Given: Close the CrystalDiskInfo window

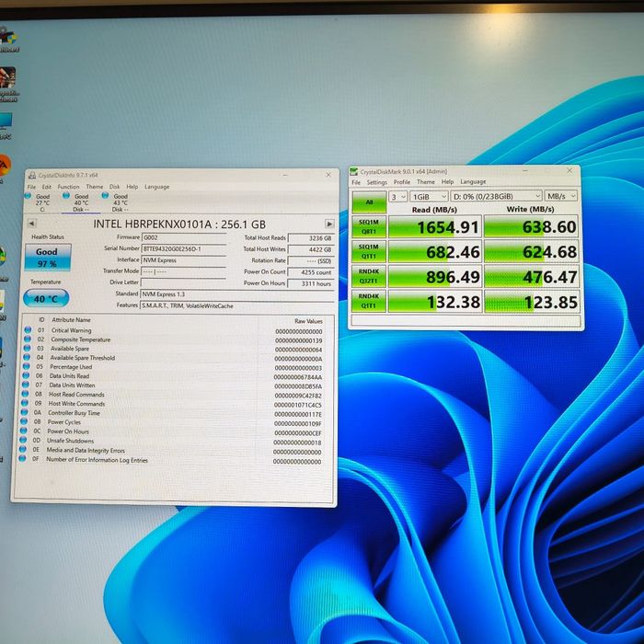Looking at the screenshot, I should [328, 175].
